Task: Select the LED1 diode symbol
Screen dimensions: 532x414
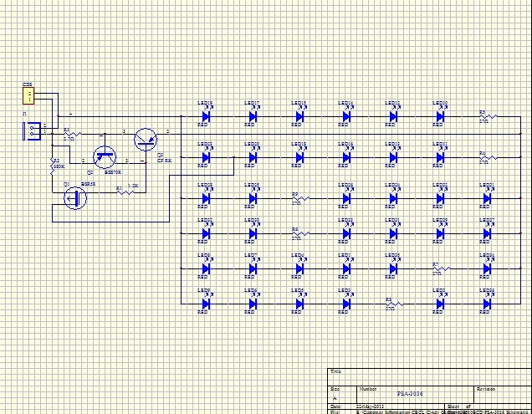Action: point(346,268)
